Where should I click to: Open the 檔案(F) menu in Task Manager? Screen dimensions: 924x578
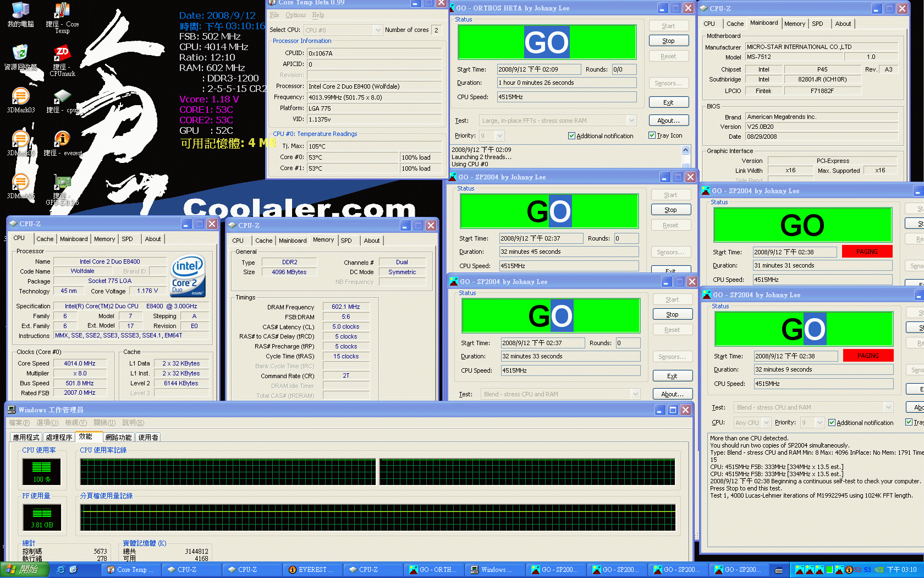[x=19, y=423]
